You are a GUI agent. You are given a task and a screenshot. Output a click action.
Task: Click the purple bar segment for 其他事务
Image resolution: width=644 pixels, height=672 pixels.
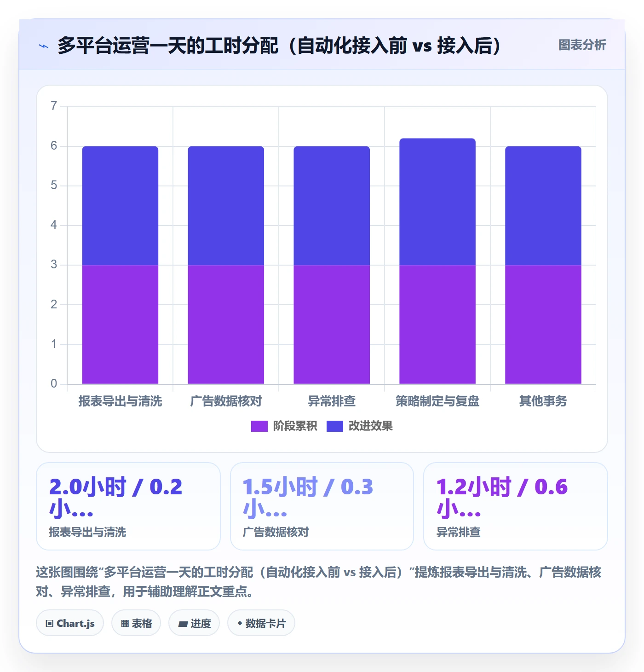[543, 324]
